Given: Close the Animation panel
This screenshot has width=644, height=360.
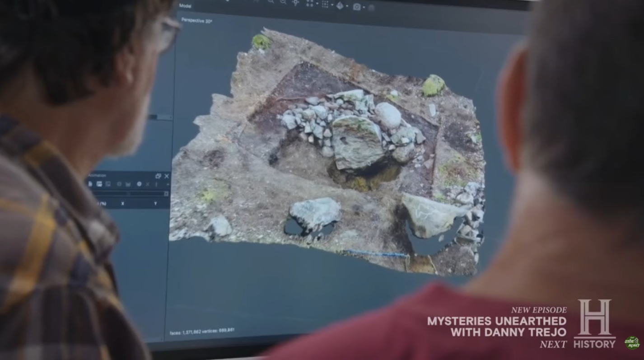Looking at the screenshot, I should 167,176.
